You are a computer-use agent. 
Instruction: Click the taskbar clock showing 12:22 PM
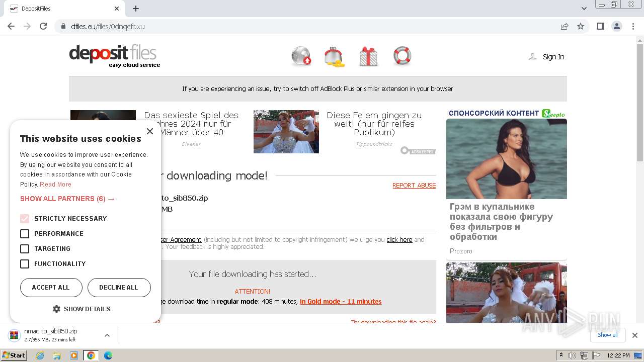coord(618,355)
